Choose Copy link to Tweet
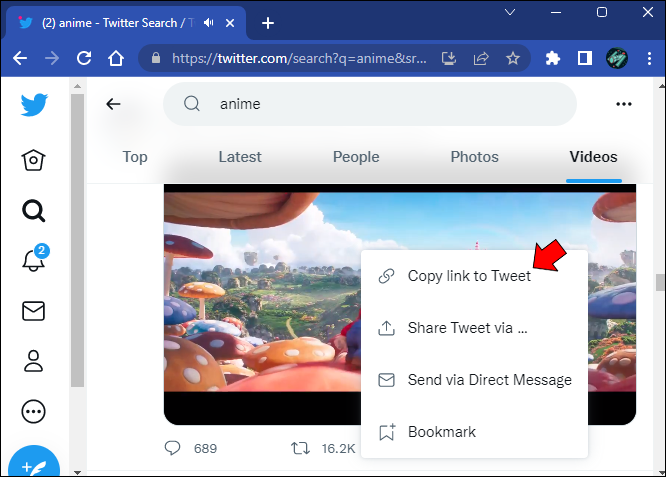 474,276
